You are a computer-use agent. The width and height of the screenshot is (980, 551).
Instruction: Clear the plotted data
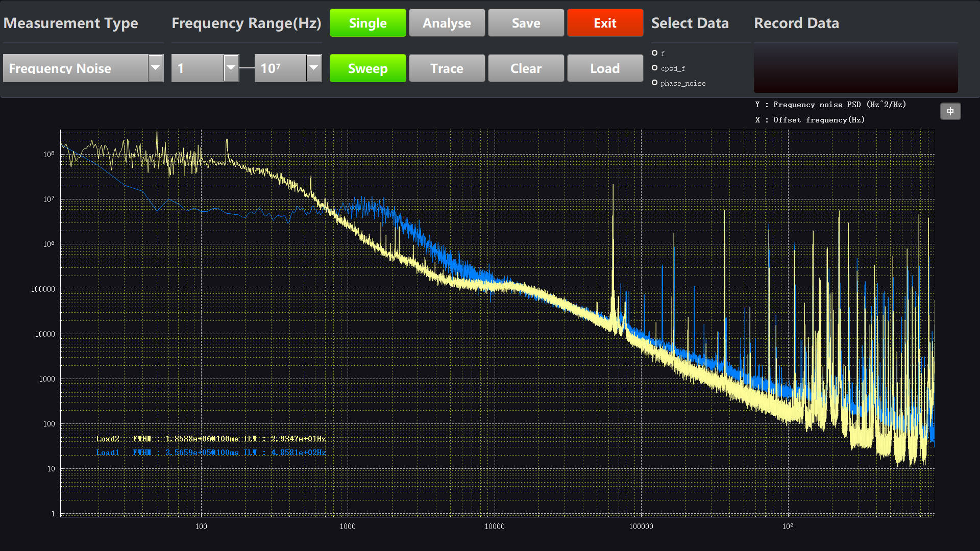[526, 68]
